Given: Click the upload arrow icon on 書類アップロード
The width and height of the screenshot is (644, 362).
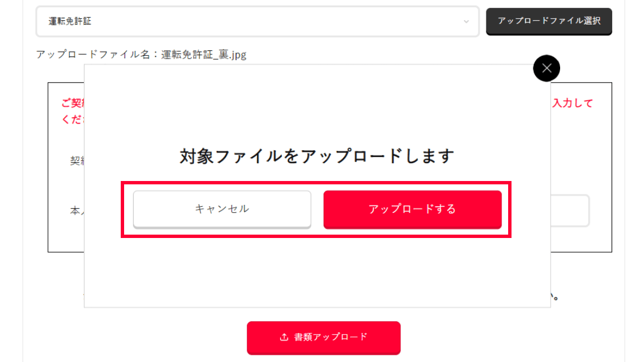Looking at the screenshot, I should 284,337.
